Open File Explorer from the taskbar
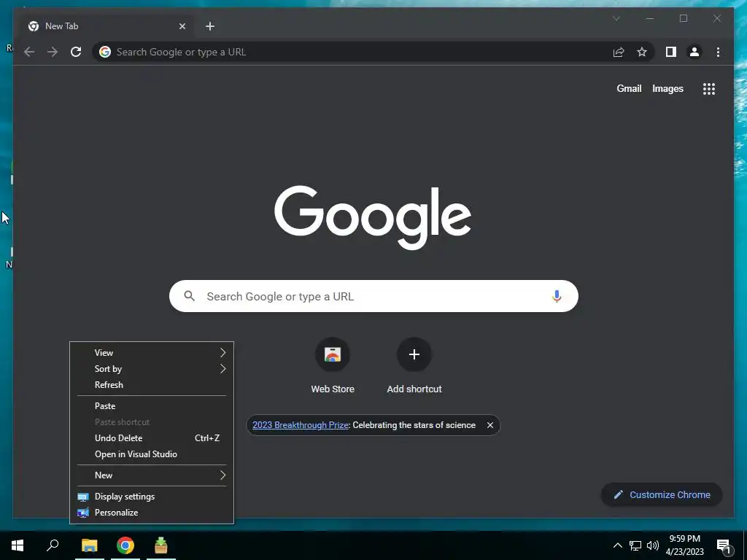This screenshot has height=560, width=747. click(x=89, y=545)
